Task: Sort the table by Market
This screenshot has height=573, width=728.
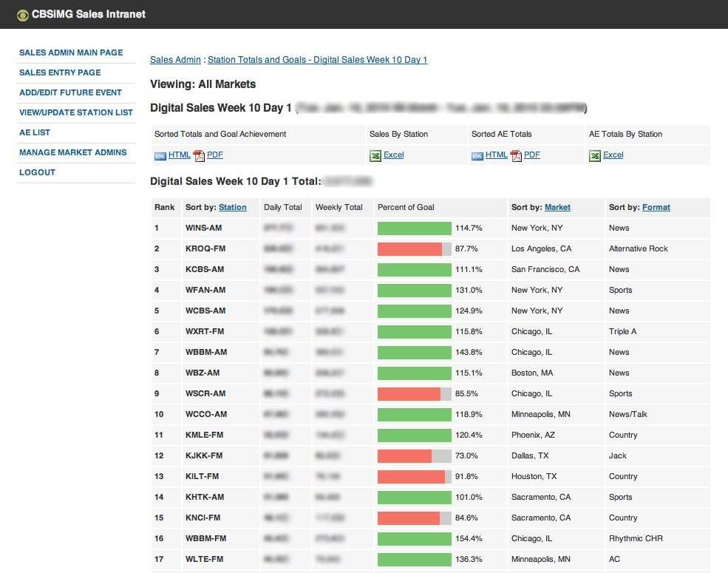Action: point(557,208)
